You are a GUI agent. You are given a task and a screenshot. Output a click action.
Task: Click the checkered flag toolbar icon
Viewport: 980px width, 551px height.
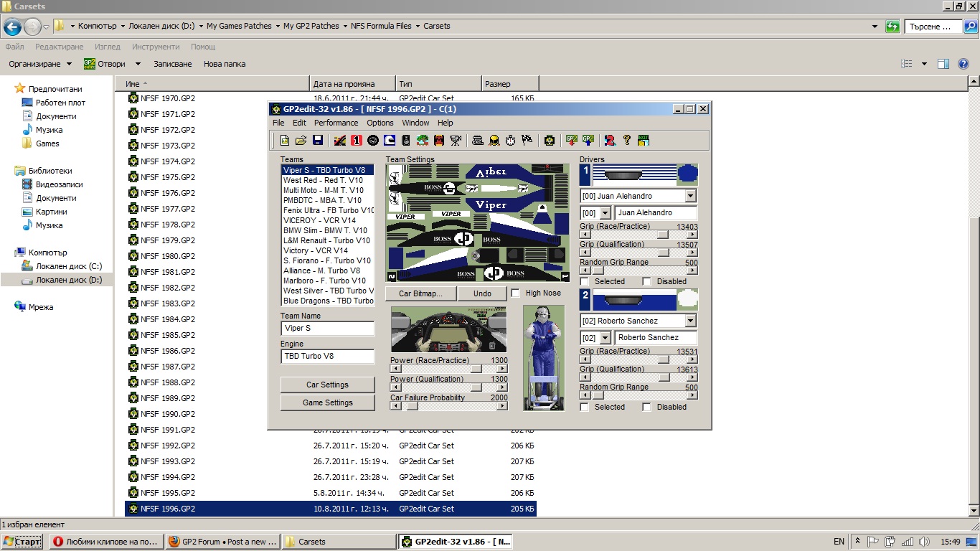point(527,141)
